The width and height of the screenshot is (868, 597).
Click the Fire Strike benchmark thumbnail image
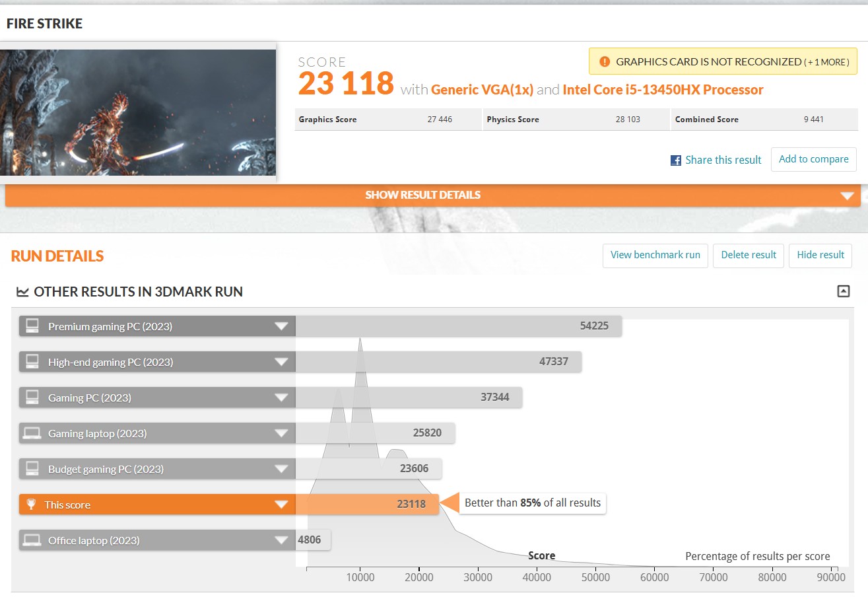tap(138, 112)
